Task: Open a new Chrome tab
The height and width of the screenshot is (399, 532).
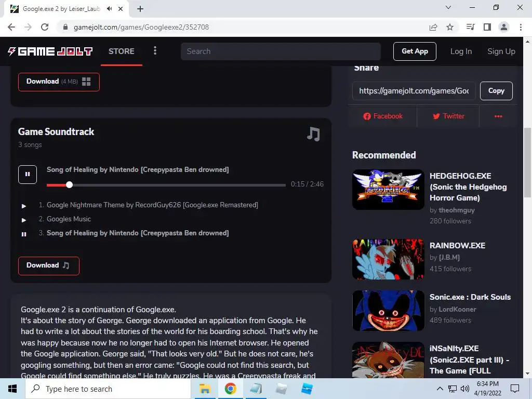Action: [x=140, y=9]
